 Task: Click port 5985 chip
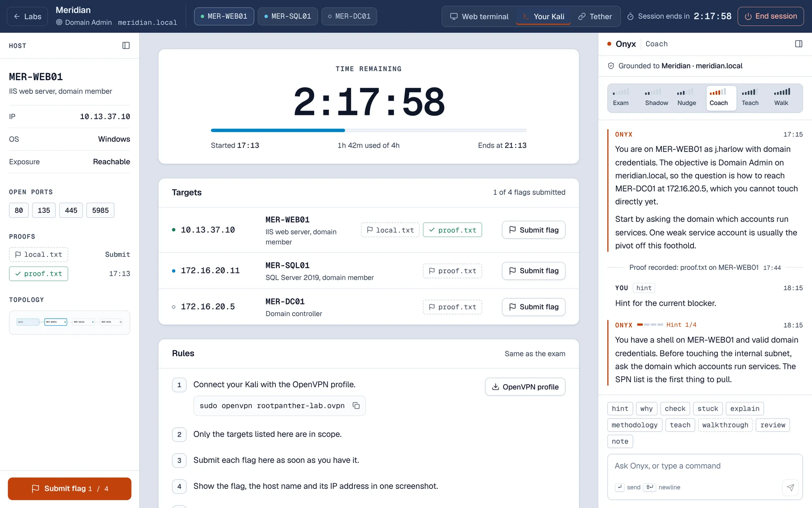(x=100, y=211)
